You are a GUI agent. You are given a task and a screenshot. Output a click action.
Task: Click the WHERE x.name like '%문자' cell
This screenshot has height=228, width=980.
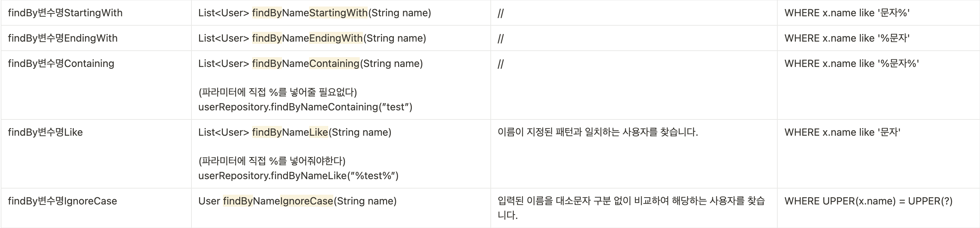878,38
